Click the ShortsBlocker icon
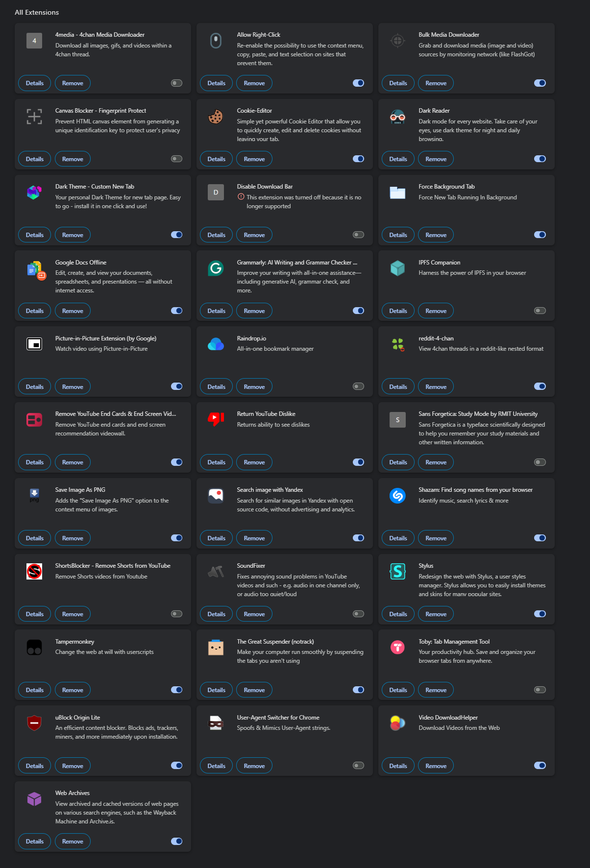 click(34, 571)
